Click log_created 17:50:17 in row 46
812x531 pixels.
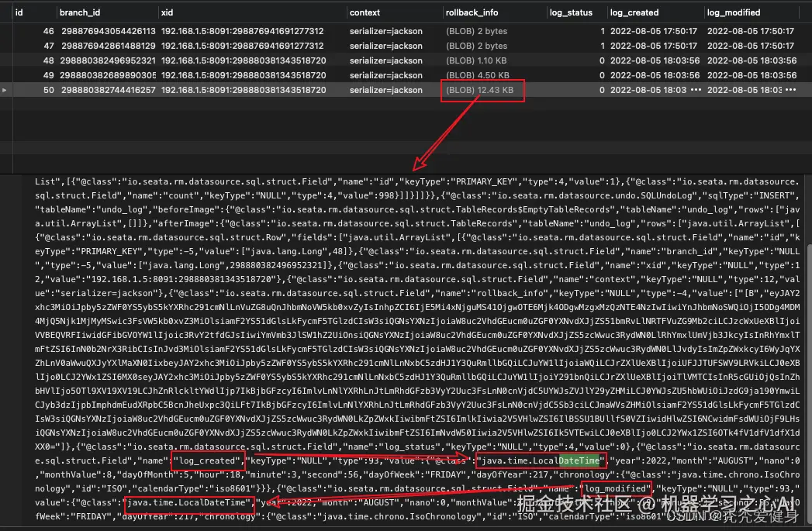654,31
